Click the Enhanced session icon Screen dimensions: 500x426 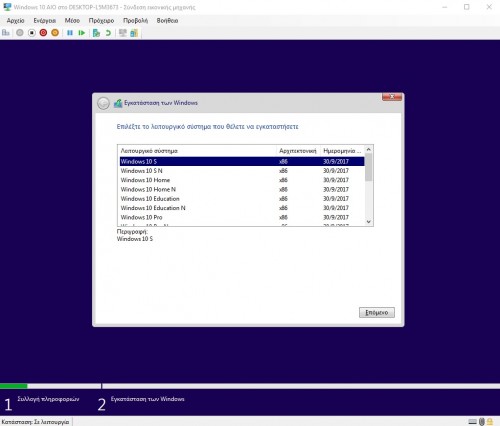123,33
